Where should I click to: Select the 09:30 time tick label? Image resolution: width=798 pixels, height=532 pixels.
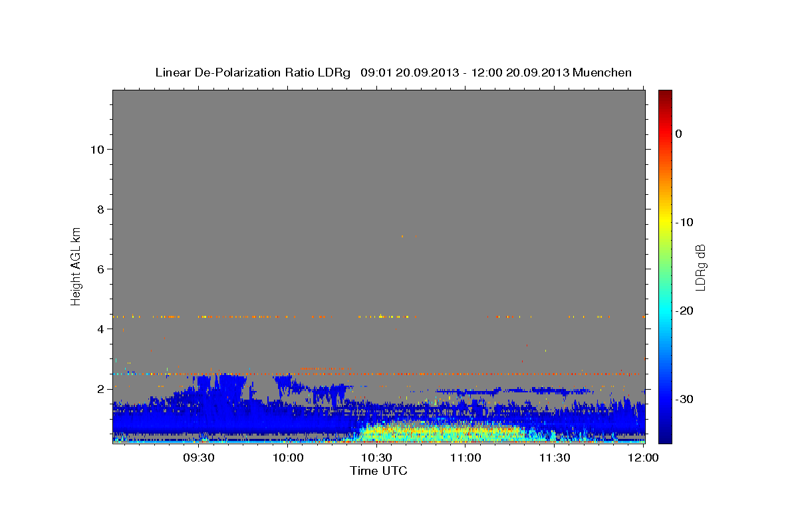coord(199,458)
